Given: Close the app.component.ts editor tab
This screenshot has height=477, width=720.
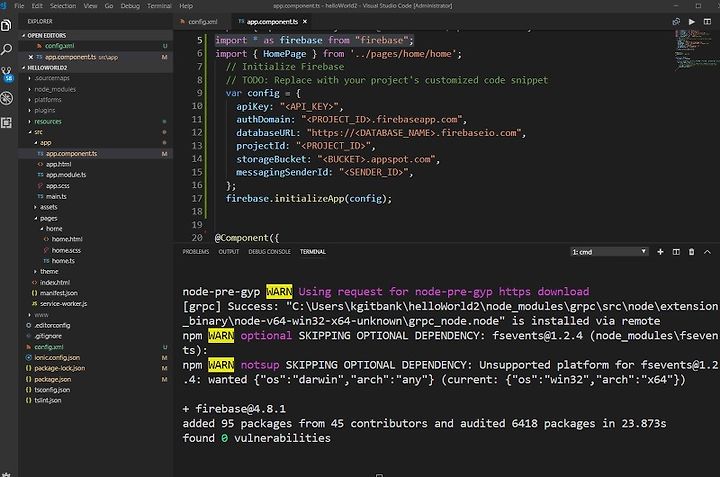Looking at the screenshot, I should point(305,22).
